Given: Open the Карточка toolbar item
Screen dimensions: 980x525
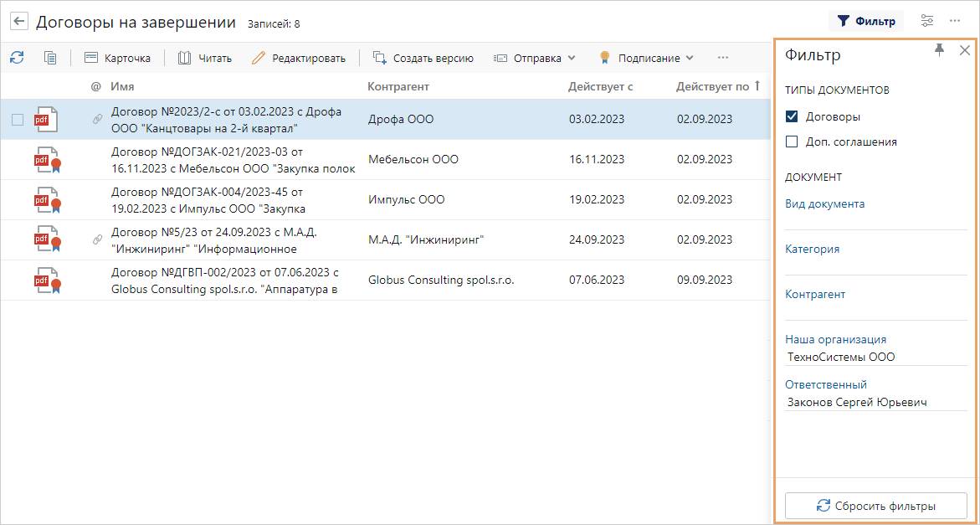Looking at the screenshot, I should click(117, 58).
